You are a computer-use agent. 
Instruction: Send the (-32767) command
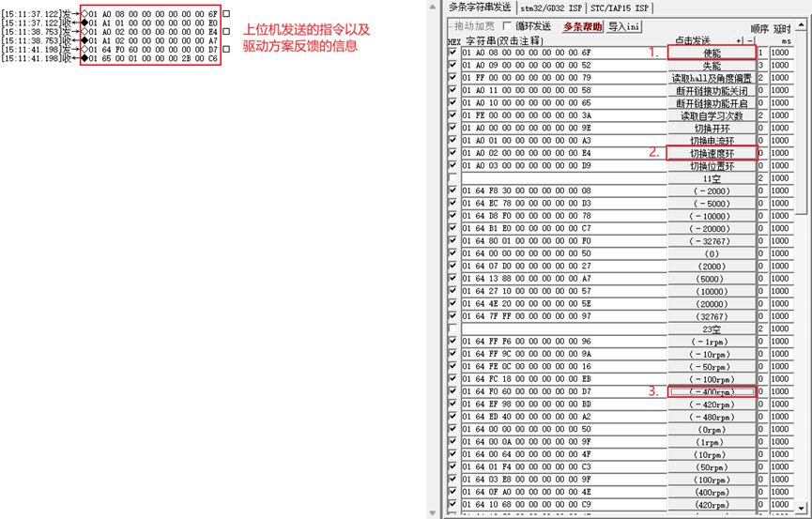pos(712,241)
